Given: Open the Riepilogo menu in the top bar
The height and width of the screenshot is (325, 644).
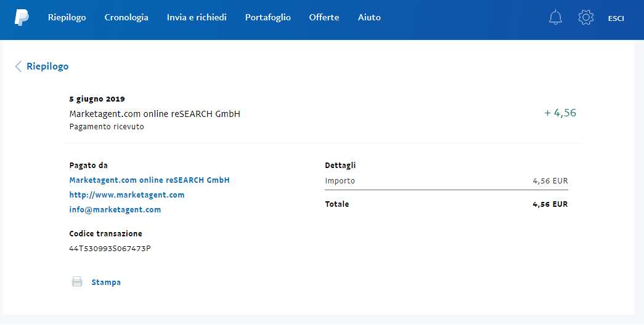Looking at the screenshot, I should 67,17.
